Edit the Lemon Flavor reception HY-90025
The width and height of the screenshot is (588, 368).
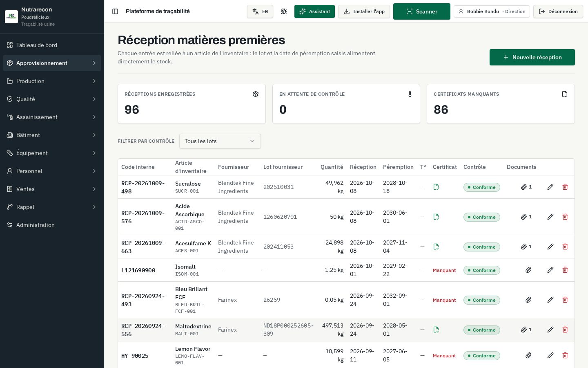(550, 355)
